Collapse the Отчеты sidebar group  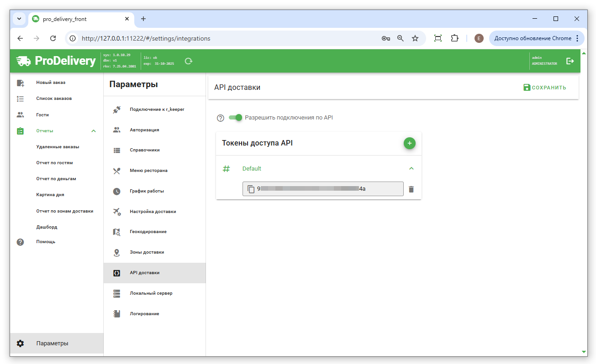(94, 131)
